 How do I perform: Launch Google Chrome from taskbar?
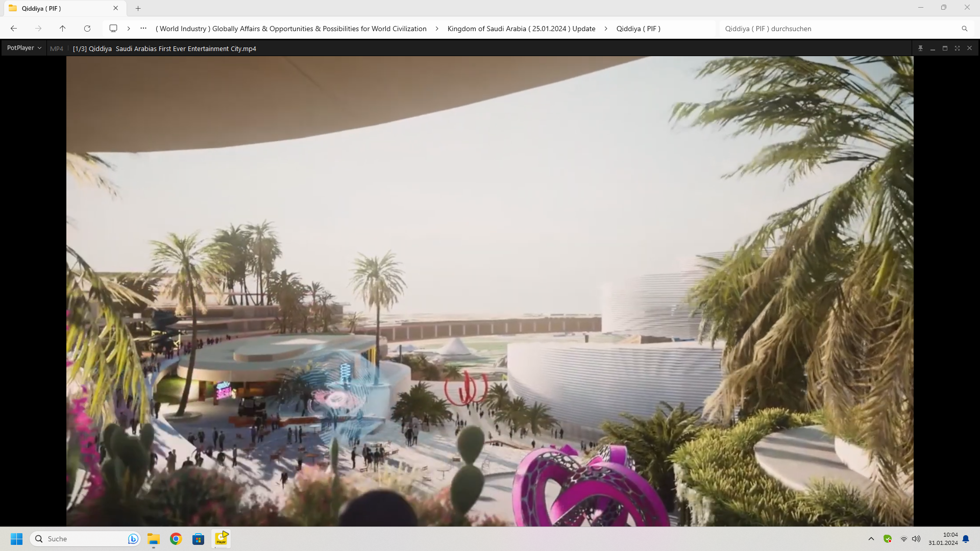click(x=176, y=539)
